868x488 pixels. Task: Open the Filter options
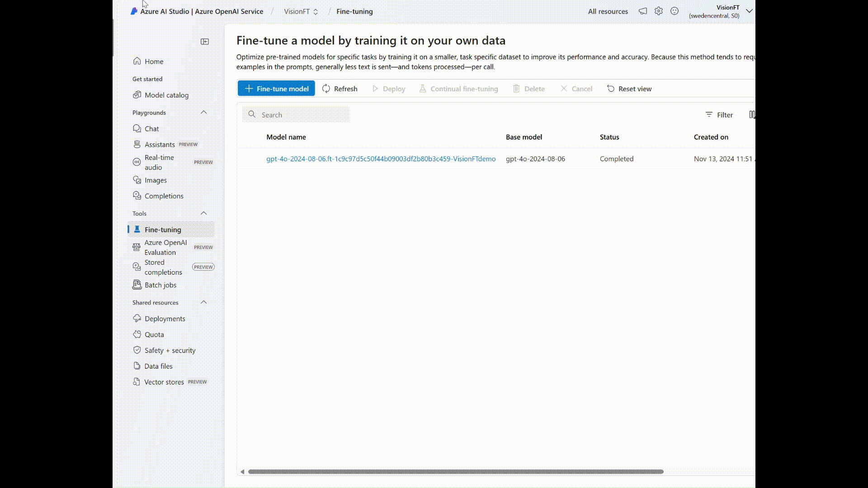(719, 115)
